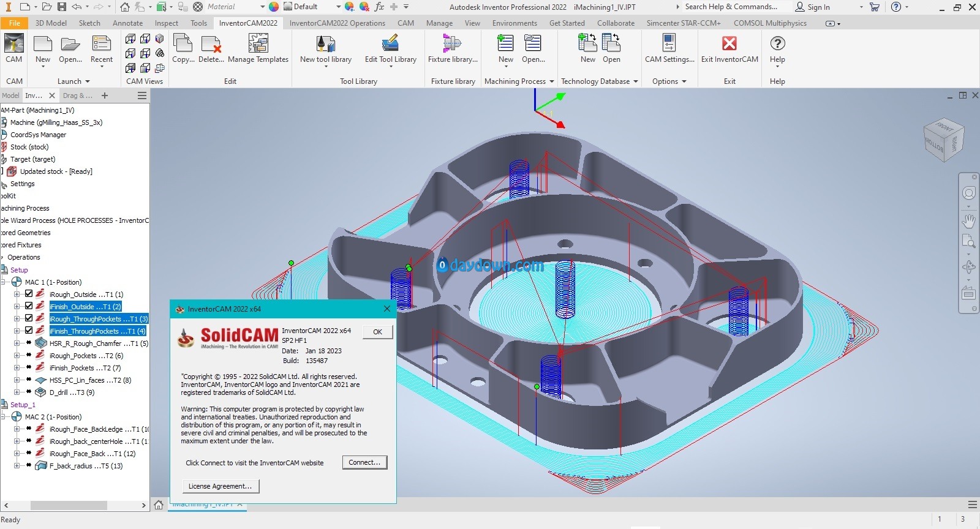The image size is (980, 529).
Task: Click the browser panel add tab plus button
Action: 105,96
